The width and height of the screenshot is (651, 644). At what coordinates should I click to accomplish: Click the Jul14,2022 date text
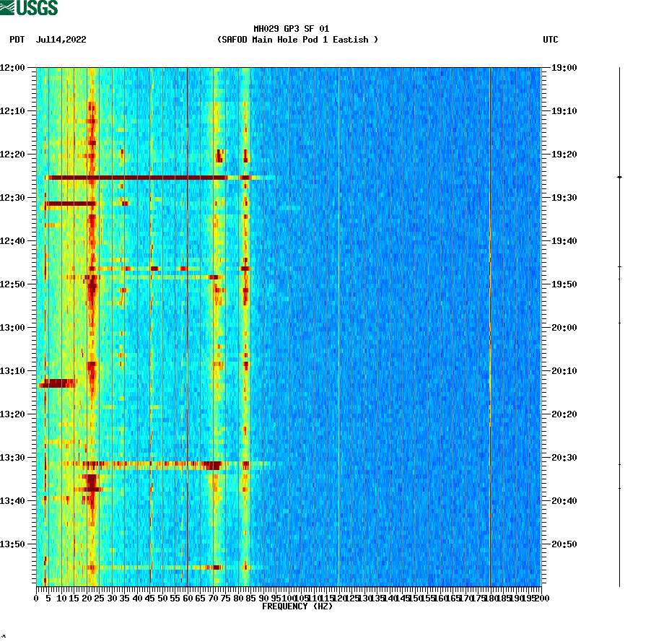[61, 40]
